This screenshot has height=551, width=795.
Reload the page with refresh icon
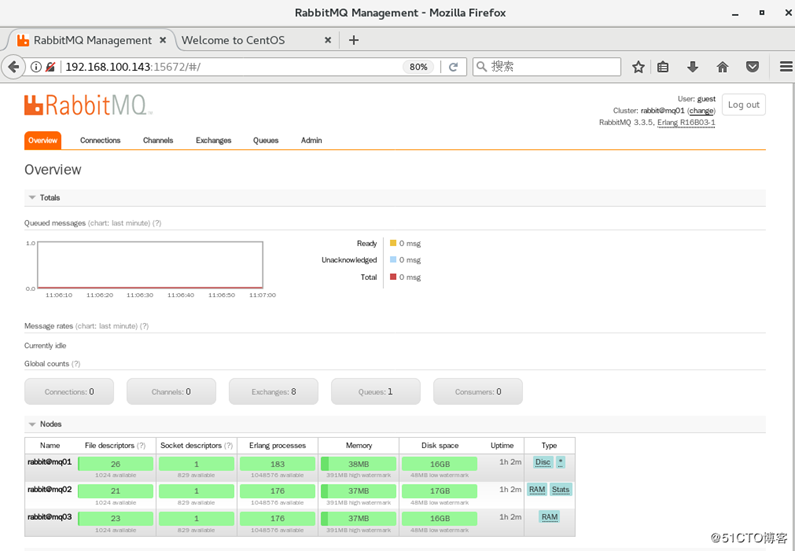pos(453,66)
